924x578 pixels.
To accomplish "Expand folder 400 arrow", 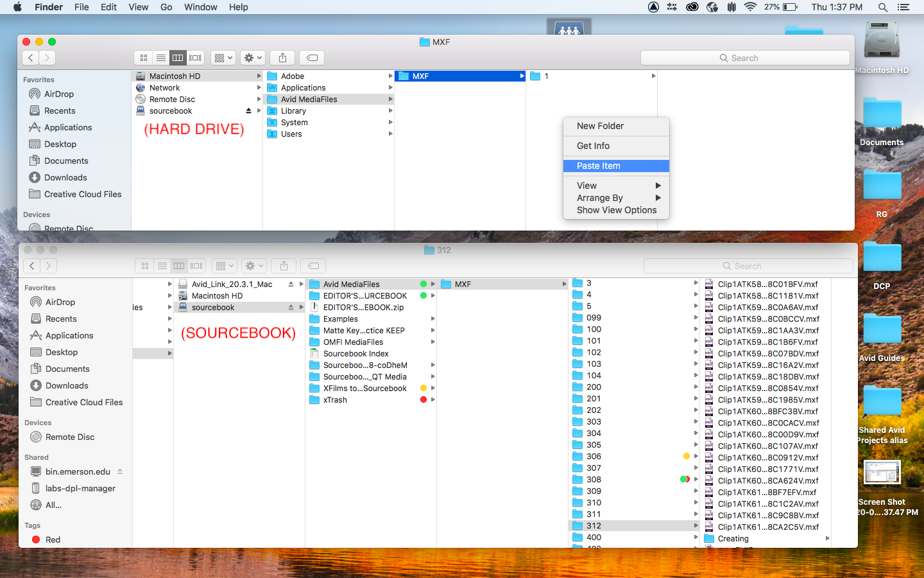I will [696, 538].
